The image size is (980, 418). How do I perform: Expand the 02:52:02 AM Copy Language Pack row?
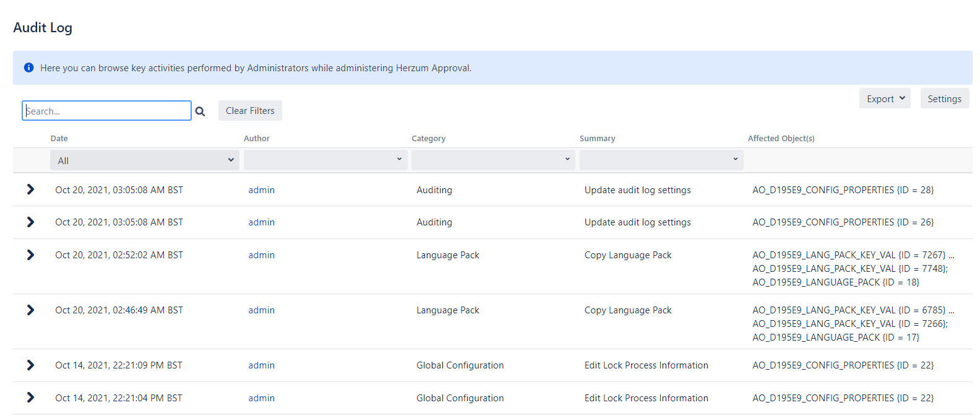pyautogui.click(x=30, y=255)
